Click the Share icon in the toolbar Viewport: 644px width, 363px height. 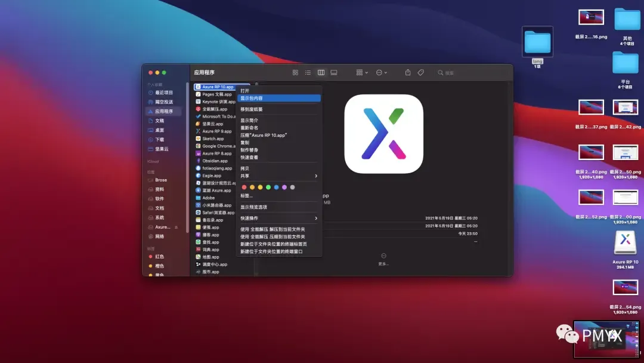[408, 72]
